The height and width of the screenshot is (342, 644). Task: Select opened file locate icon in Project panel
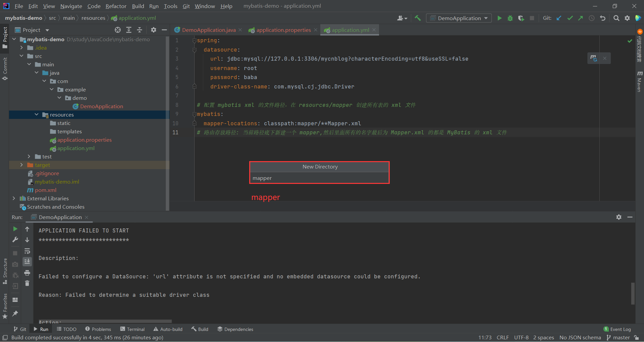[x=118, y=30]
